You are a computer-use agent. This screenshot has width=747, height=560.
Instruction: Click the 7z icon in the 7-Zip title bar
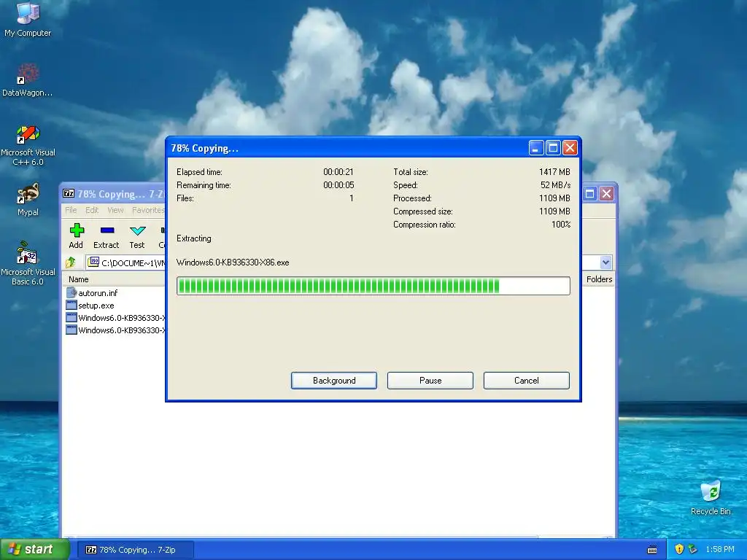[x=69, y=193]
